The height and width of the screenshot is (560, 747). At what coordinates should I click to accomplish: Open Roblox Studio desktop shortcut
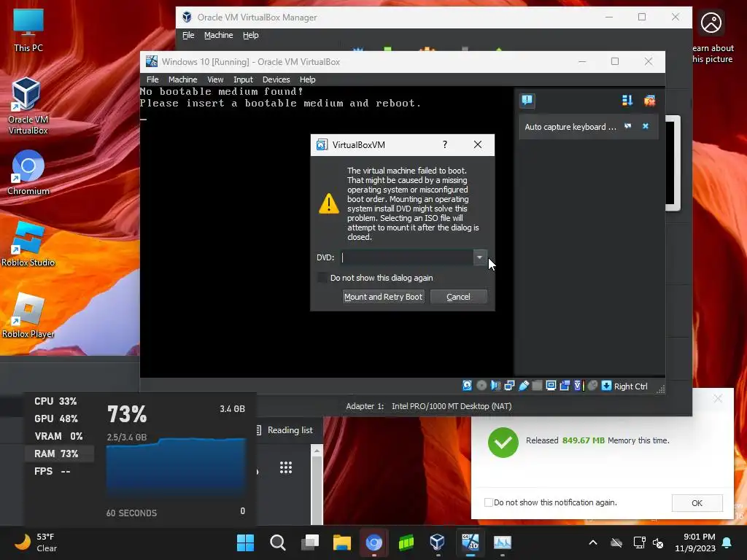[28, 244]
